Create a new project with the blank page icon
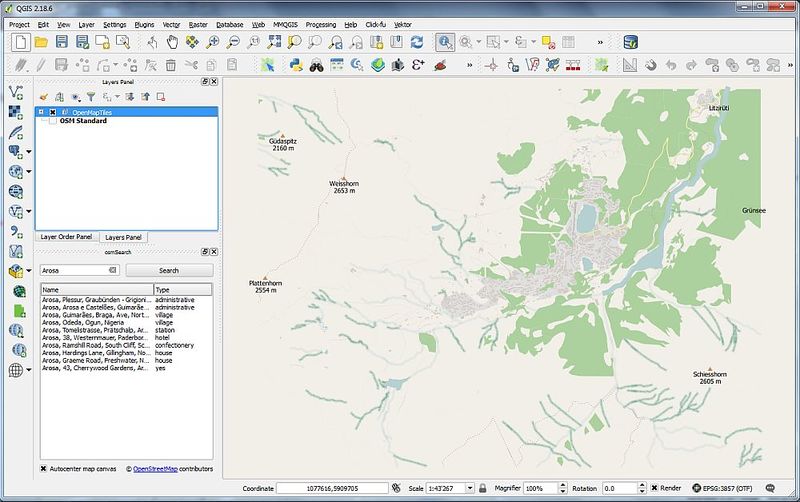Screen dimensions: 800x502 (x=21, y=42)
